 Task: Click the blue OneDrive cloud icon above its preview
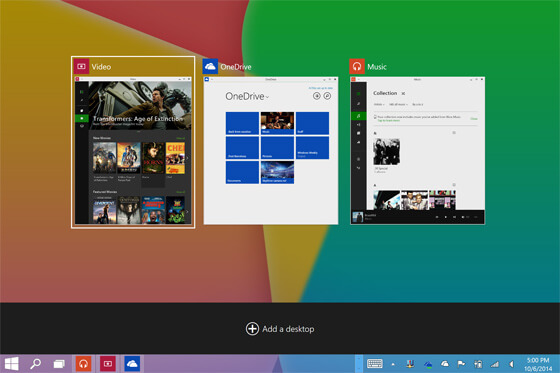click(x=210, y=66)
